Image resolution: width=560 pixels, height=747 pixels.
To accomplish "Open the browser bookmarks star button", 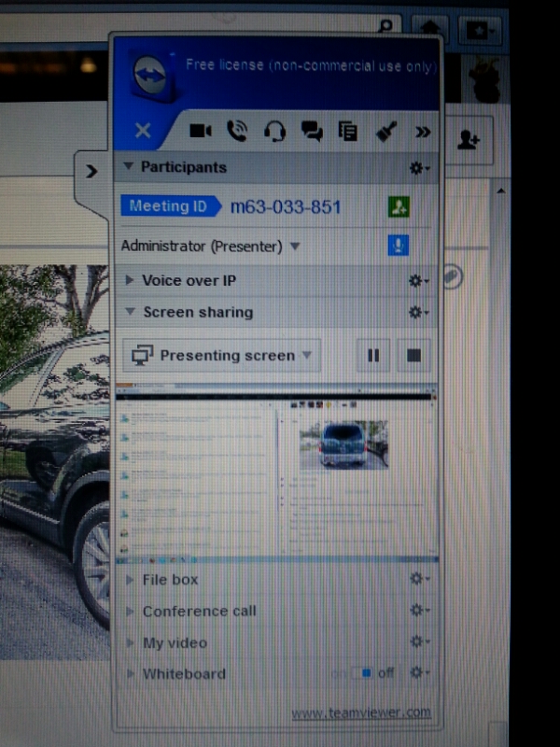I will click(479, 32).
